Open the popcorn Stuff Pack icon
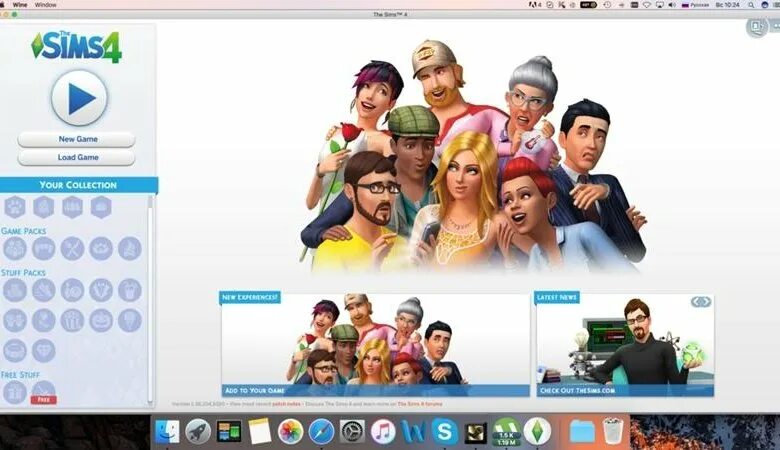The height and width of the screenshot is (450, 780). (73, 321)
